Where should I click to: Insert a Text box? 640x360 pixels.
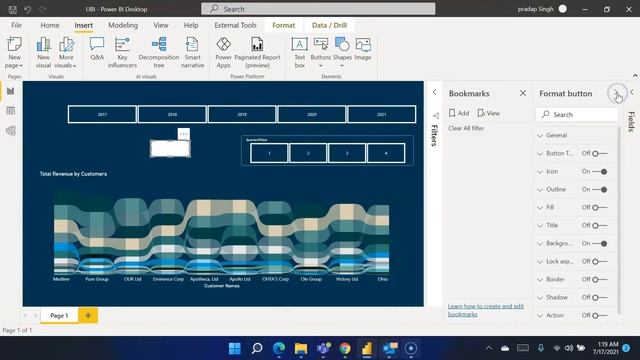pyautogui.click(x=300, y=52)
